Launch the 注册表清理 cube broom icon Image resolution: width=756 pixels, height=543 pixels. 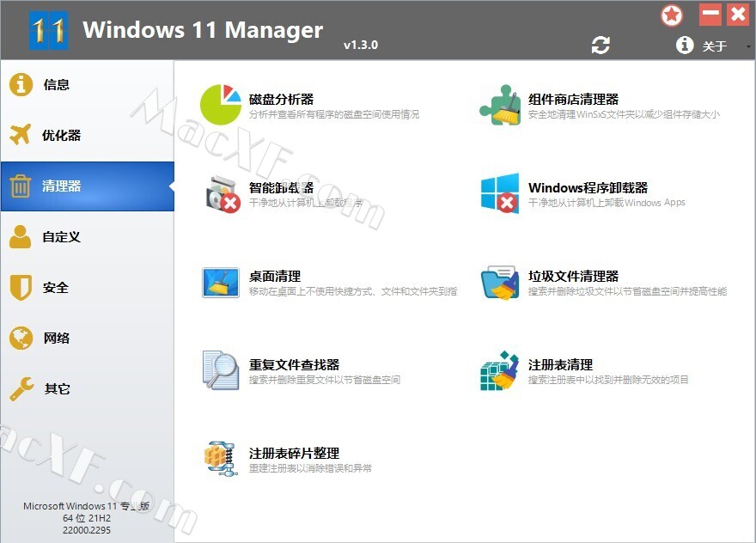point(499,370)
